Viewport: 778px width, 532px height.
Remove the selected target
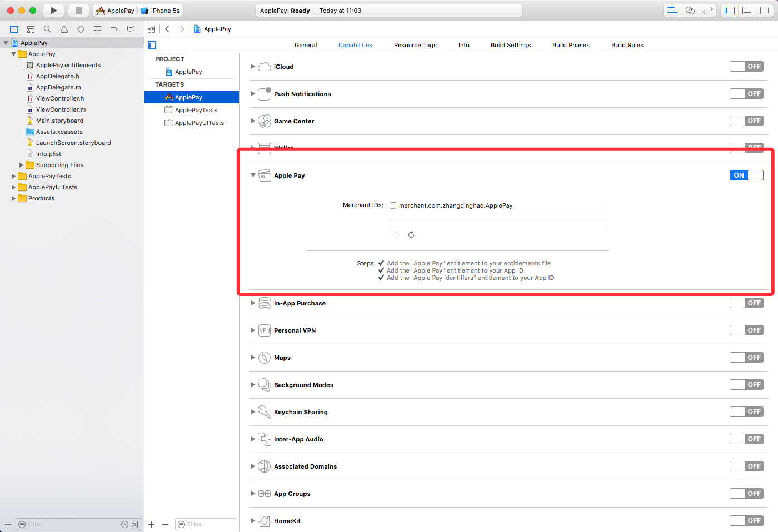tap(165, 524)
